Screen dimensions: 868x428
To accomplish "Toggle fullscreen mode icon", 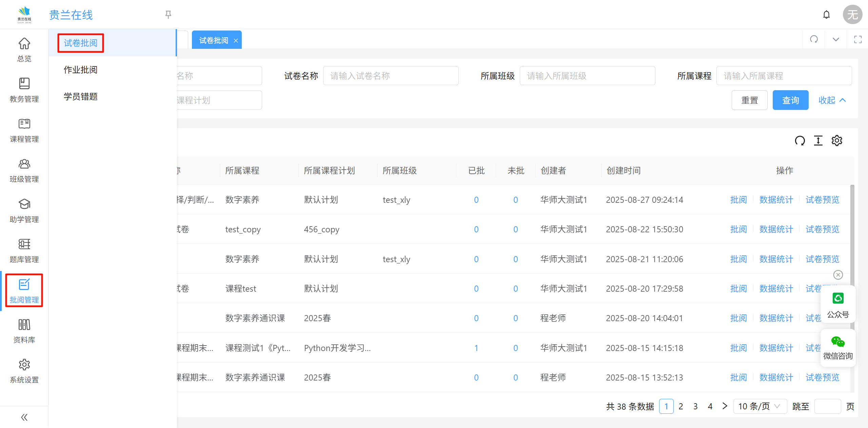I will tap(857, 39).
